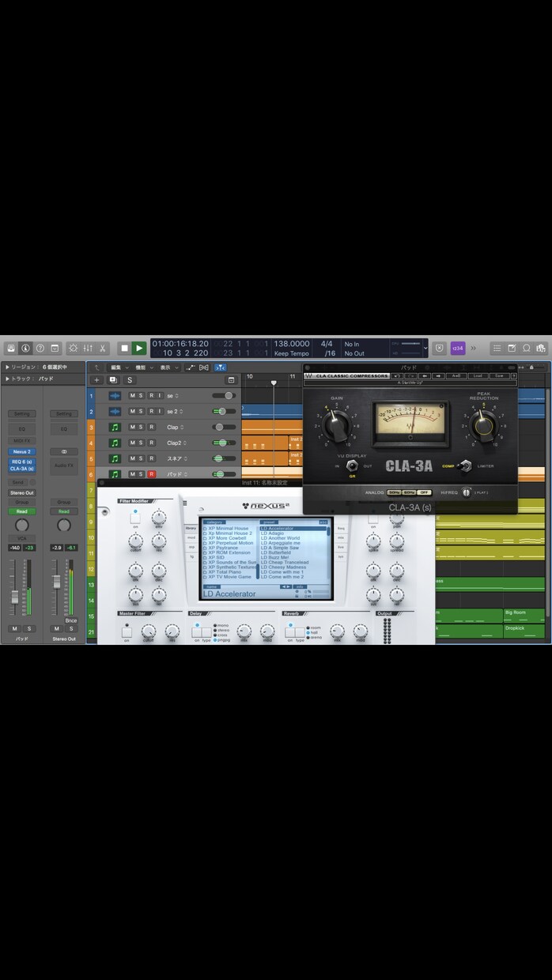Click the CLA-3A GAIN knob
The height and width of the screenshot is (980, 552).
pyautogui.click(x=337, y=427)
